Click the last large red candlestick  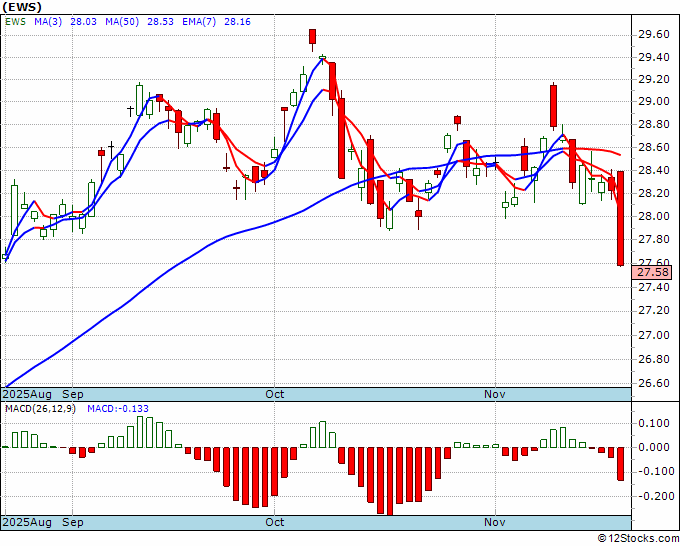pyautogui.click(x=621, y=218)
